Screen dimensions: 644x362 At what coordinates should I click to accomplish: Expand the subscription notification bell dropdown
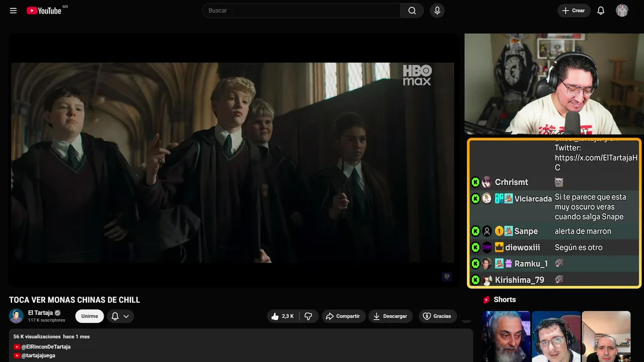(x=120, y=316)
